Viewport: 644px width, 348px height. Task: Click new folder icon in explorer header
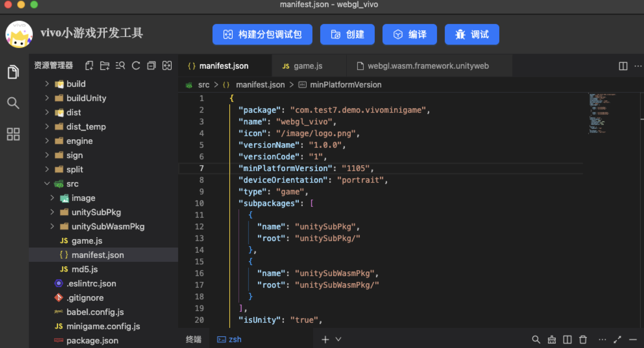(x=104, y=66)
